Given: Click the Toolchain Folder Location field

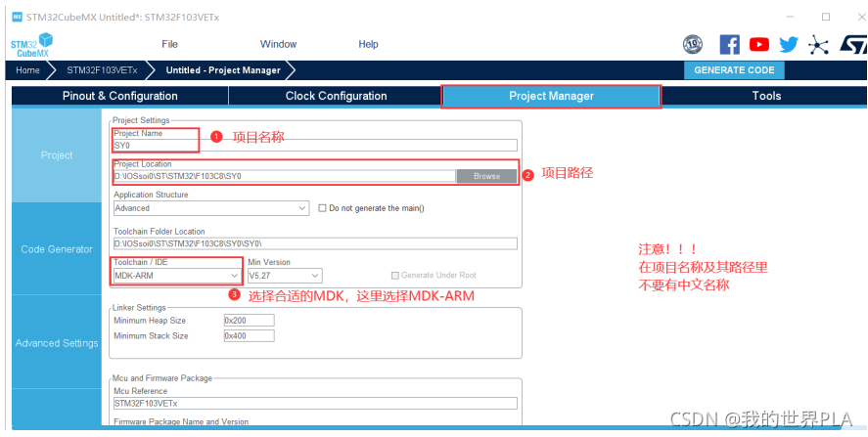Looking at the screenshot, I should [x=315, y=243].
